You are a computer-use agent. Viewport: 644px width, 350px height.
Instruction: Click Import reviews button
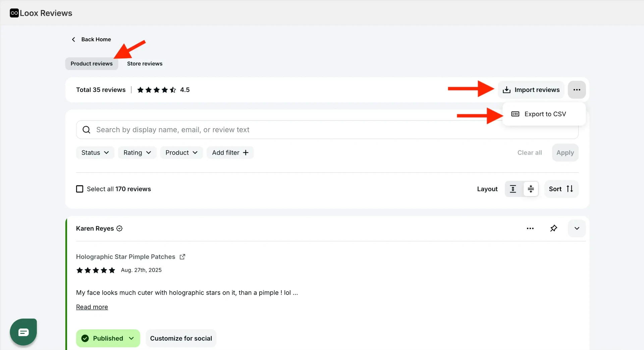coord(531,90)
